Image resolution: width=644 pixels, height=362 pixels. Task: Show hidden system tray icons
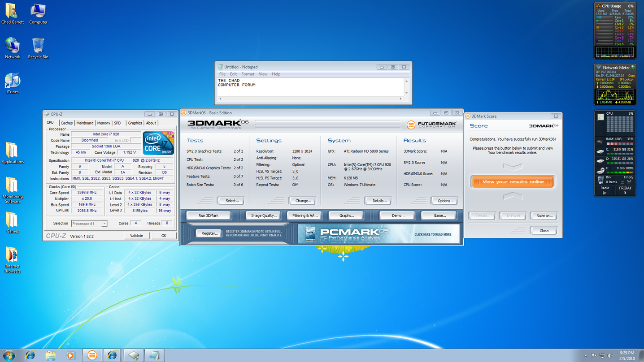click(586, 356)
